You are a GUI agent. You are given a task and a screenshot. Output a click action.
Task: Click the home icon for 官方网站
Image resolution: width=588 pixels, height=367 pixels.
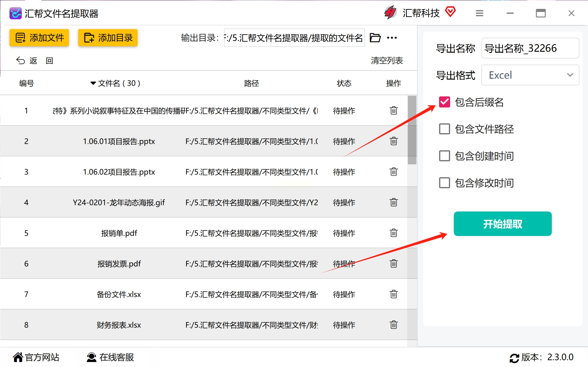point(18,357)
